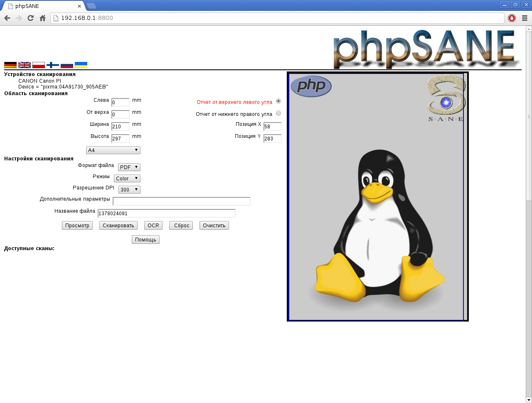
Task: Close the phpSANE tab
Action: [79, 6]
